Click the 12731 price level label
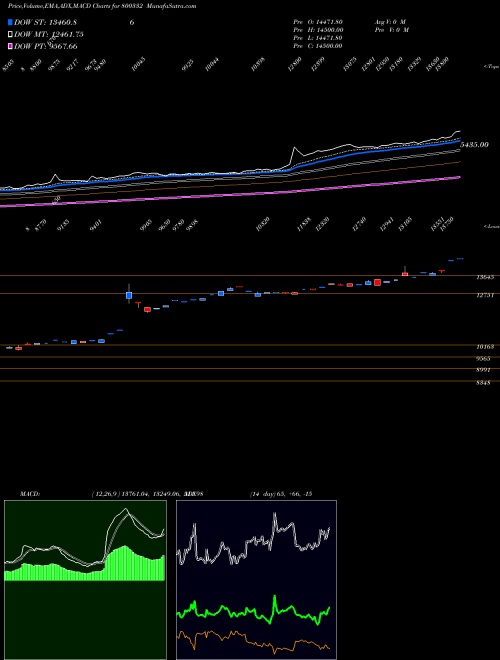This screenshot has height=660, width=500. [485, 295]
